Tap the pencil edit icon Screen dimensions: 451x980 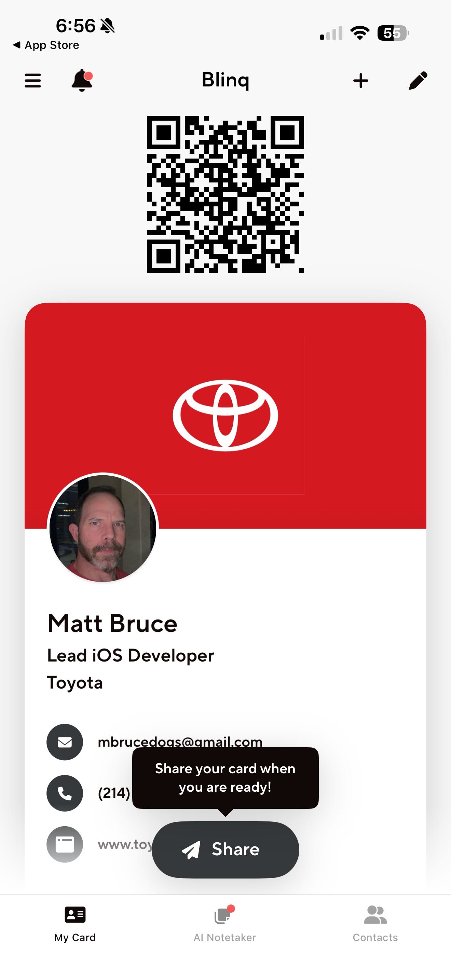coord(418,81)
